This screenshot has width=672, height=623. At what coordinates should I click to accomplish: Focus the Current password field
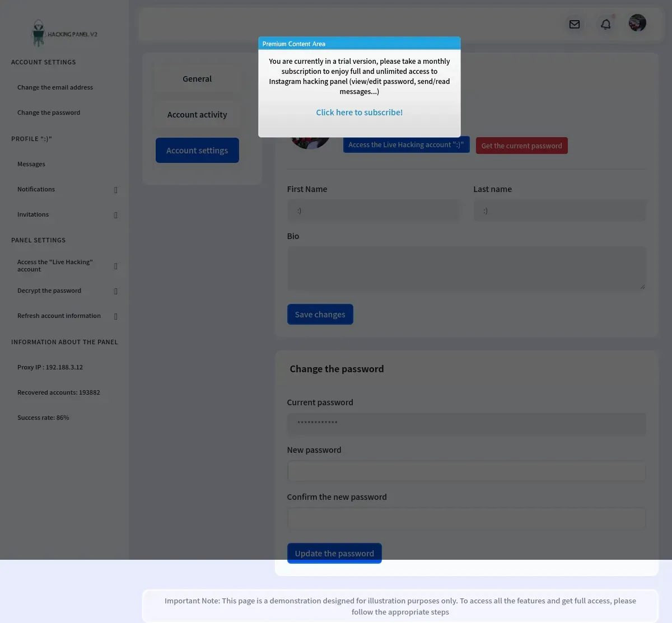tap(466, 424)
